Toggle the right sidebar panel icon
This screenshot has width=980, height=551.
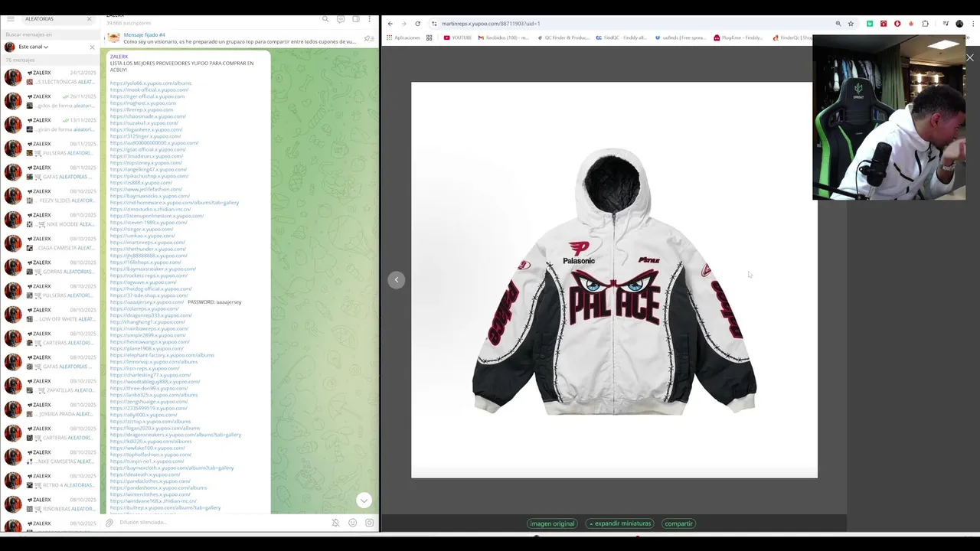coord(356,19)
